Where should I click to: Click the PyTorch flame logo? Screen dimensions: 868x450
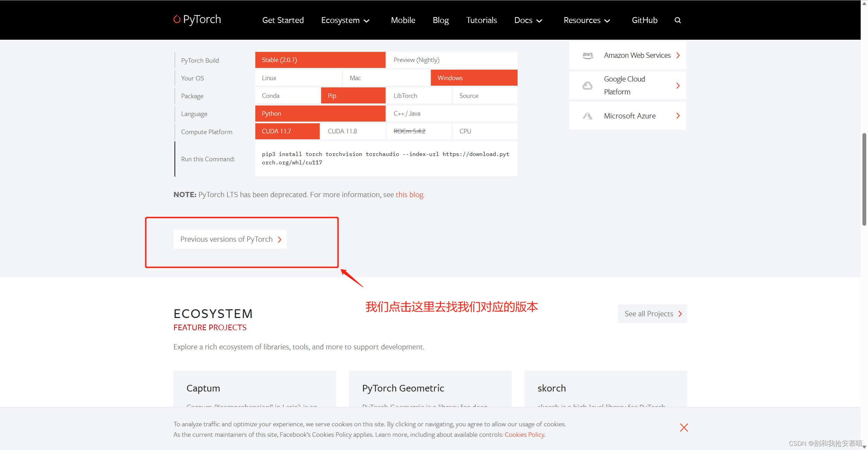177,19
